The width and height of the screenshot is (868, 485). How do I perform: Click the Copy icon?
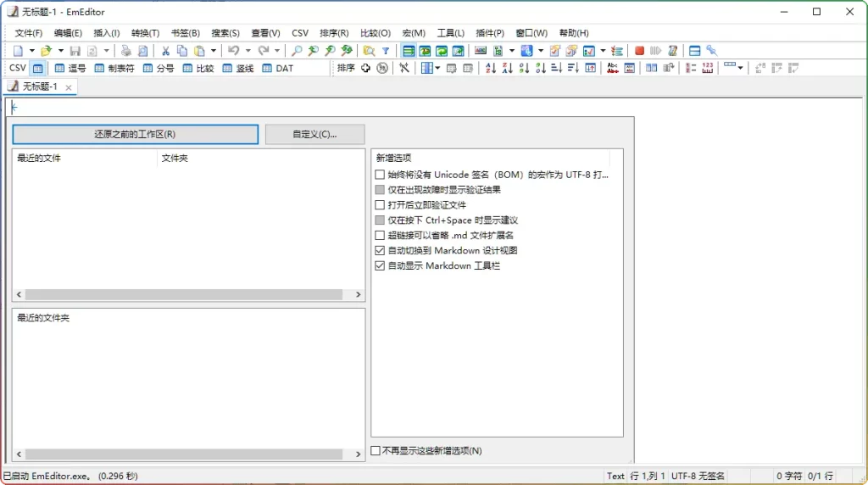coord(182,51)
